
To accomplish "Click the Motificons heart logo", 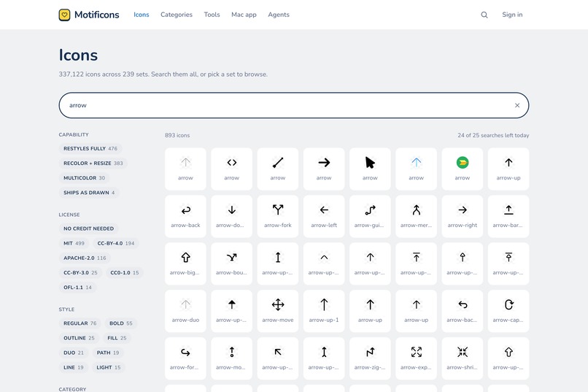I will click(64, 15).
